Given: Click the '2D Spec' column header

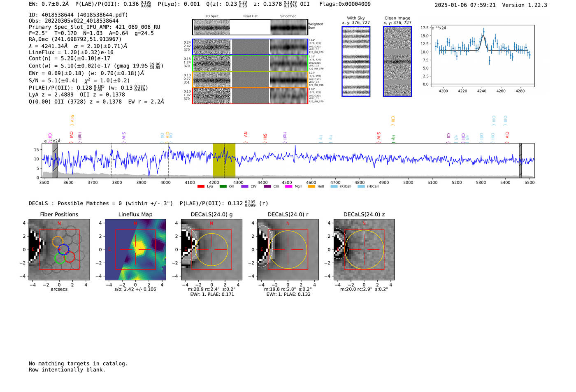Looking at the screenshot, I should 212,16.
